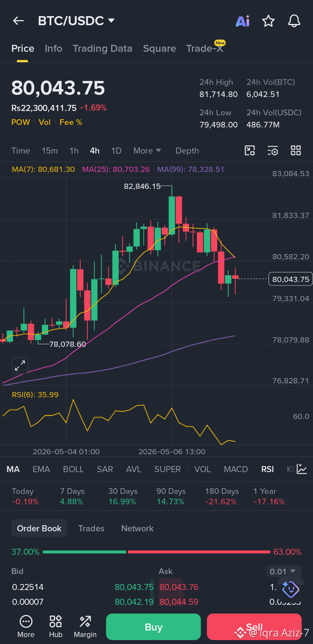This screenshot has width=313, height=644.
Task: Select 1h chart interval
Action: (x=74, y=151)
